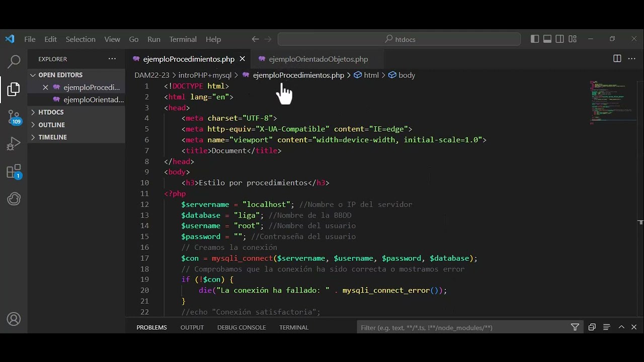Open the Search view in activity bar
Screen dimensions: 644x362
click(14, 62)
